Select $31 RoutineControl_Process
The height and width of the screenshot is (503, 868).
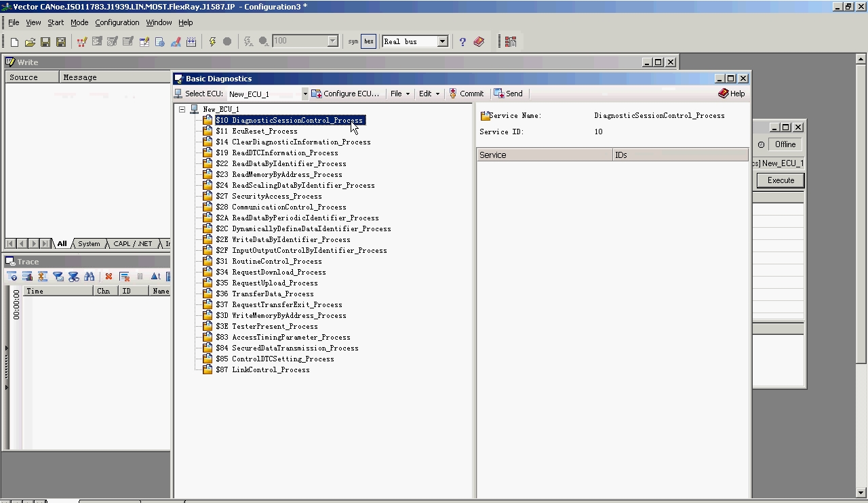[269, 261]
